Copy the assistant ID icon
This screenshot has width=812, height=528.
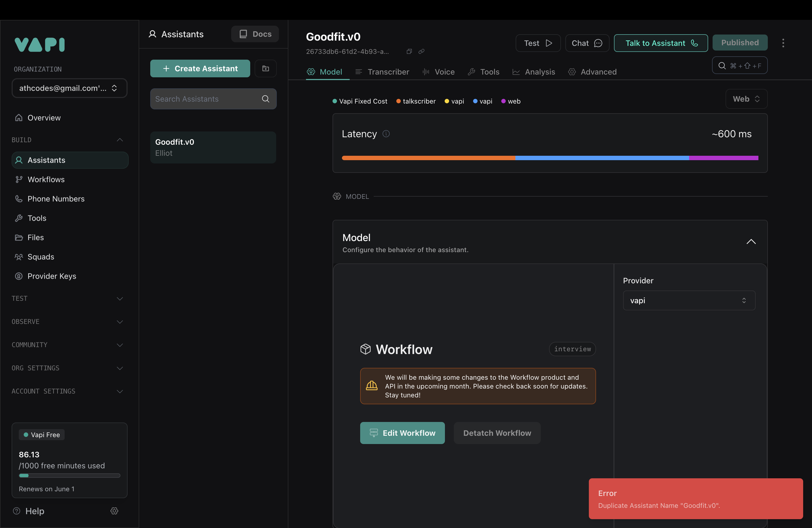pyautogui.click(x=409, y=52)
